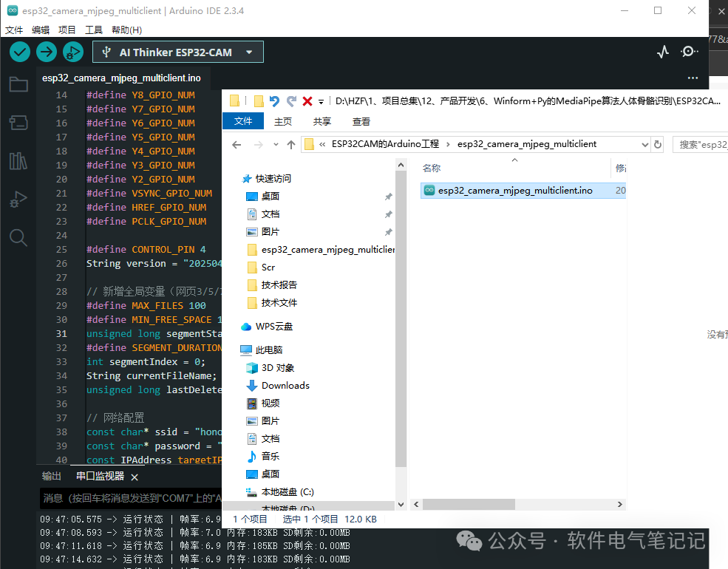Open the 项目 menu

click(67, 30)
